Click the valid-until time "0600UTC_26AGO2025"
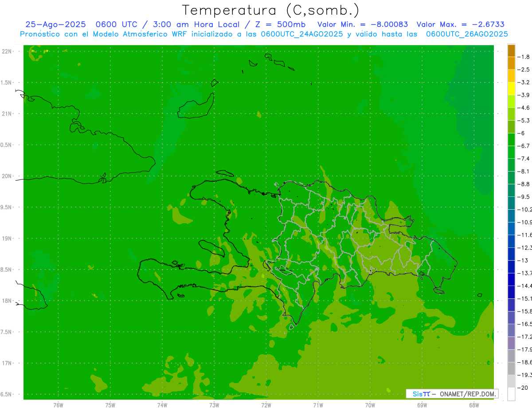The width and height of the screenshot is (532, 411). (x=467, y=34)
